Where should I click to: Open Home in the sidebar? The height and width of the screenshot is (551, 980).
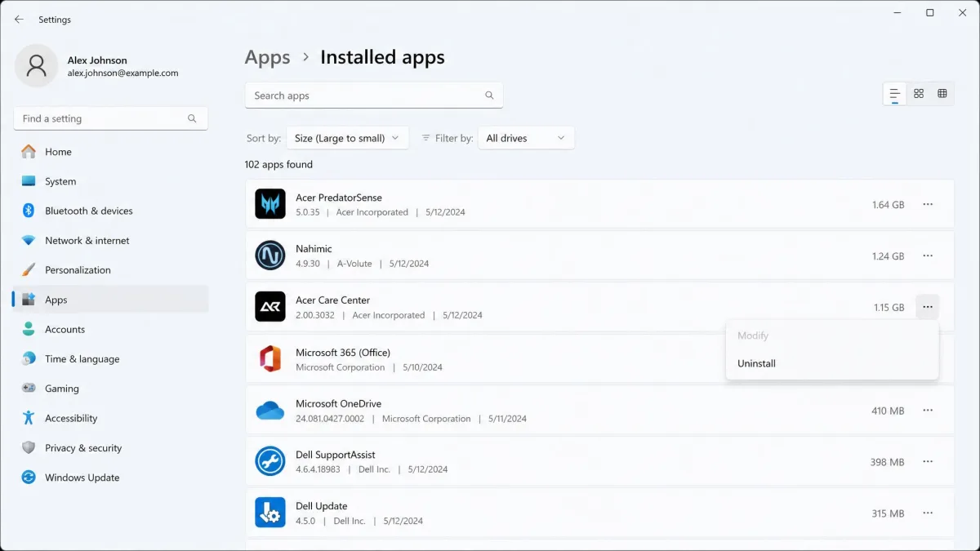click(x=110, y=152)
